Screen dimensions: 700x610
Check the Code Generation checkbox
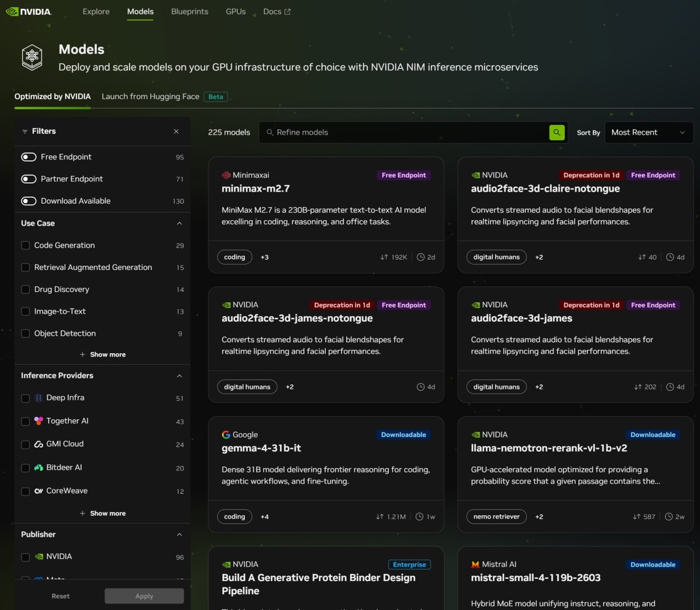(x=26, y=246)
